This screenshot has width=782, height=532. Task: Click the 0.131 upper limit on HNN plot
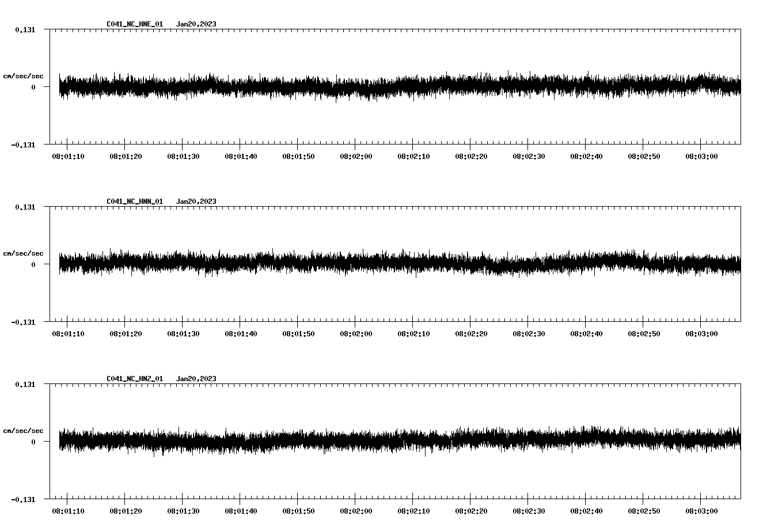tap(25, 207)
